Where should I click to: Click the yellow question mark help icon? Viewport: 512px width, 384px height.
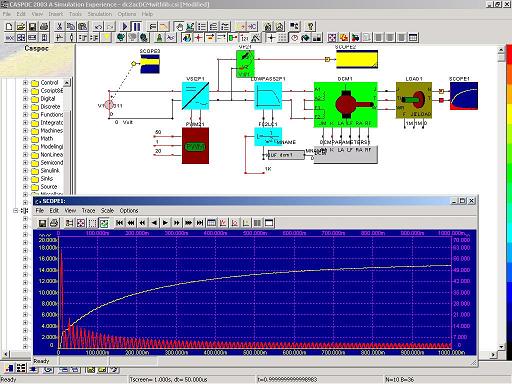pos(310,26)
